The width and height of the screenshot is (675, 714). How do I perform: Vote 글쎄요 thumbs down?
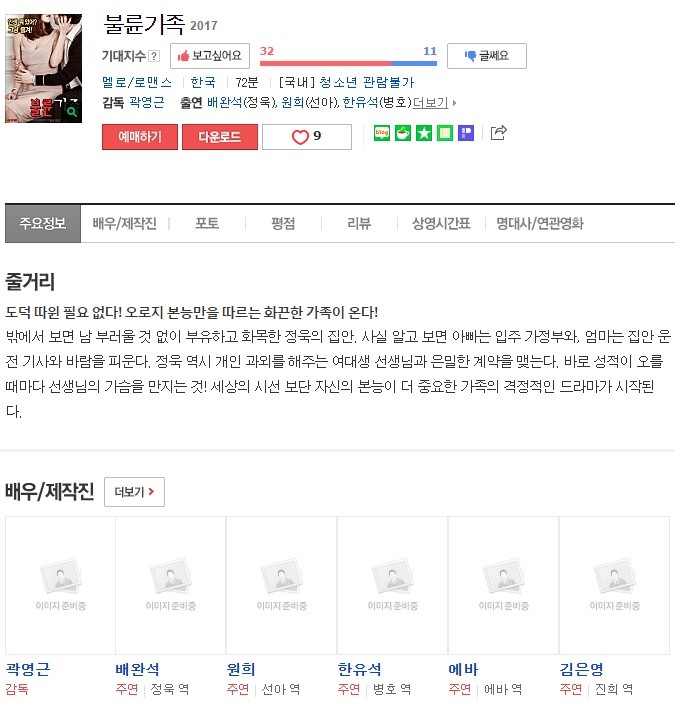[x=487, y=56]
